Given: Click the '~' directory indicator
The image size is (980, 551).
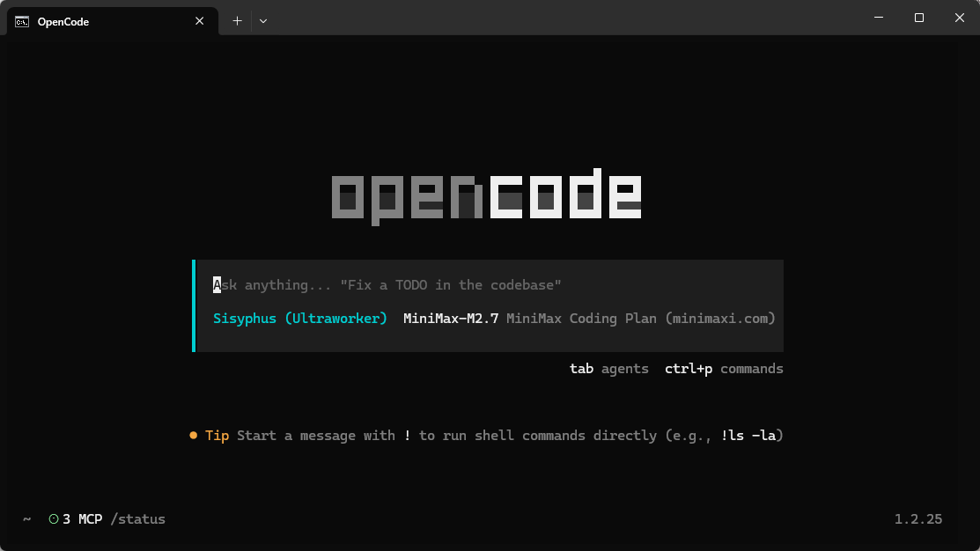Looking at the screenshot, I should [x=27, y=519].
